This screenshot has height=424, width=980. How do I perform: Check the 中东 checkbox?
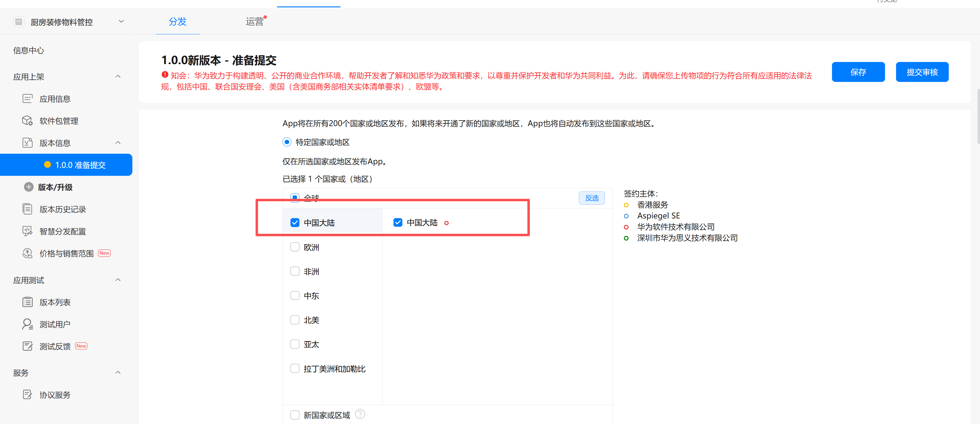pos(295,296)
